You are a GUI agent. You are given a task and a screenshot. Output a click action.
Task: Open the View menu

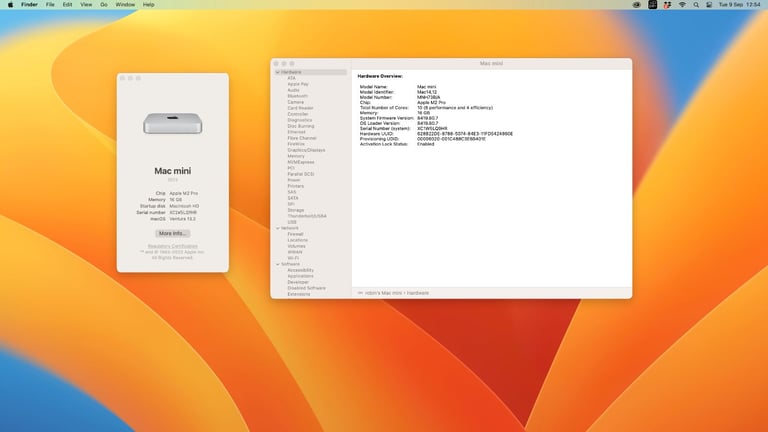pos(86,4)
